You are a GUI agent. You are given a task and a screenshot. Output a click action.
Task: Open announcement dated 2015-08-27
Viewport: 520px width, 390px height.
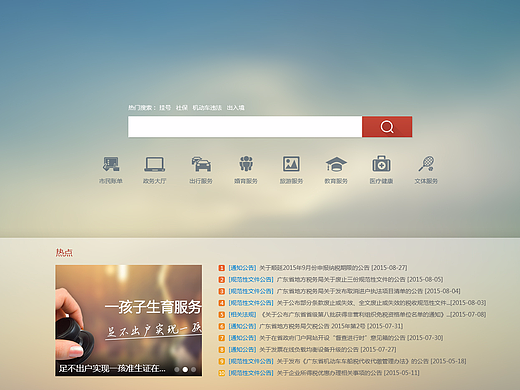coord(333,268)
